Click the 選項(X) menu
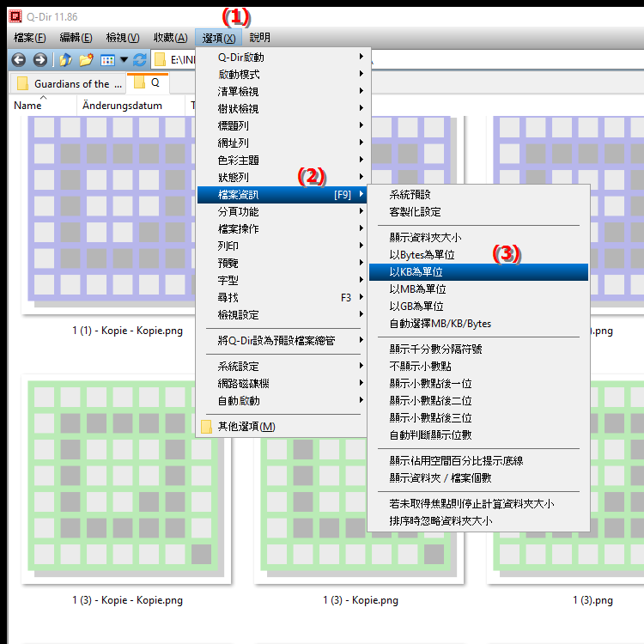The width and height of the screenshot is (644, 644). tap(219, 38)
